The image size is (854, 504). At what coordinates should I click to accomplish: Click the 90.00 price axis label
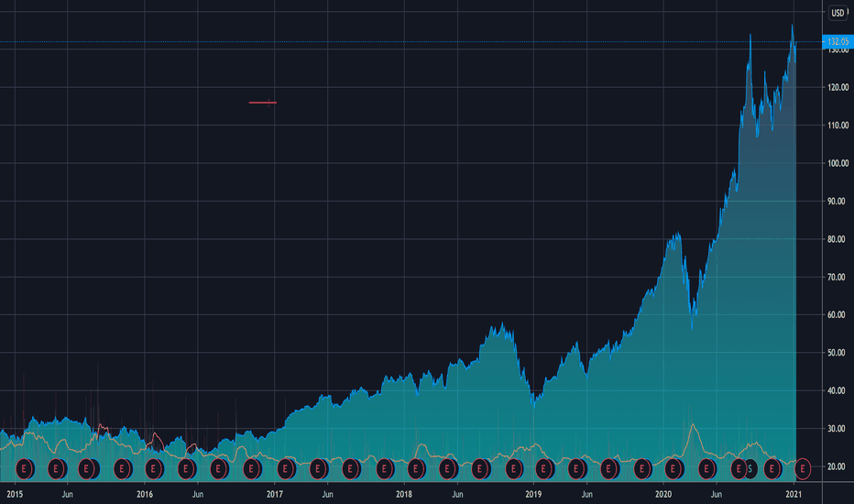(838, 201)
